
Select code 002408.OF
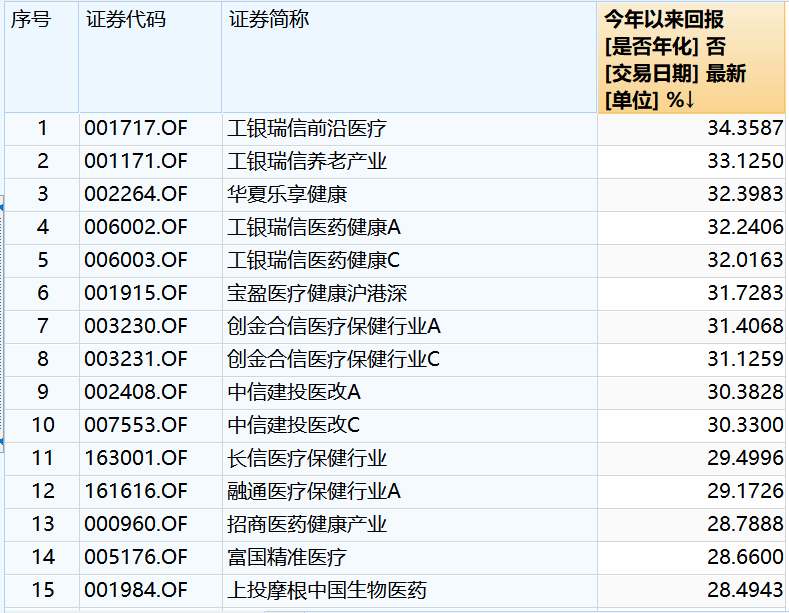[135, 392]
